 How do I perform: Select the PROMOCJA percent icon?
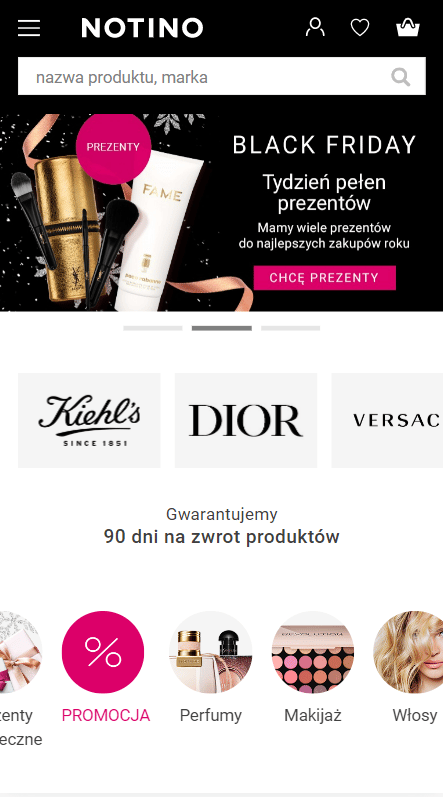tap(103, 652)
